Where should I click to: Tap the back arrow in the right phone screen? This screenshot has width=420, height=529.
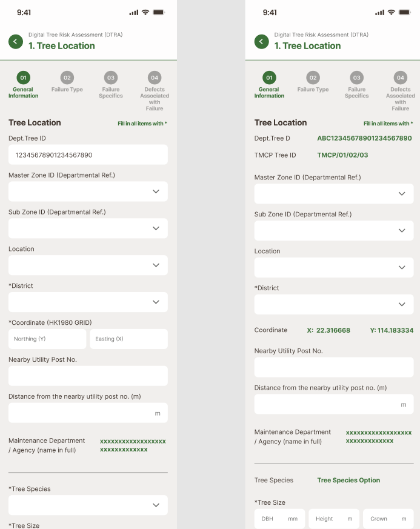(262, 41)
